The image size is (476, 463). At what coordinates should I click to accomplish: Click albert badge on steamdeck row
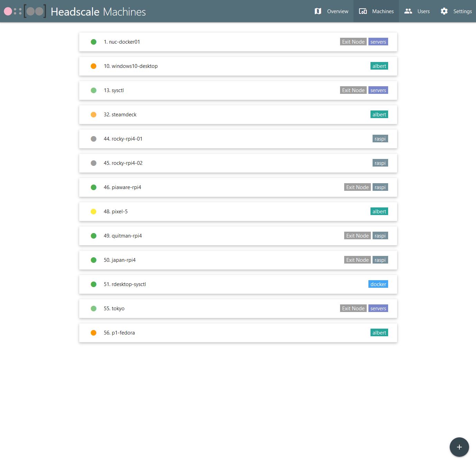(x=379, y=115)
